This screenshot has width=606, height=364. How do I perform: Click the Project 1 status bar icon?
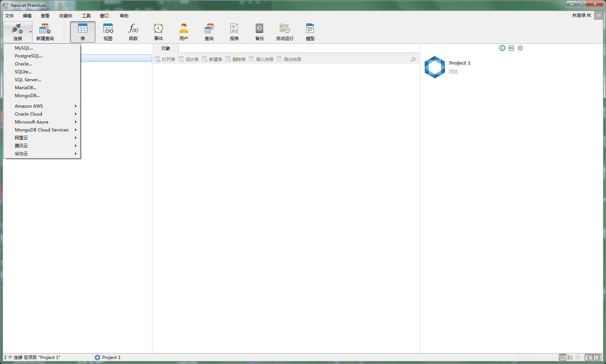pyautogui.click(x=98, y=357)
